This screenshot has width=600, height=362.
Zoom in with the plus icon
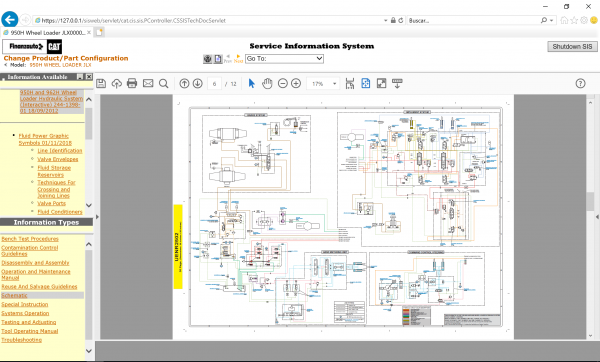(x=296, y=83)
